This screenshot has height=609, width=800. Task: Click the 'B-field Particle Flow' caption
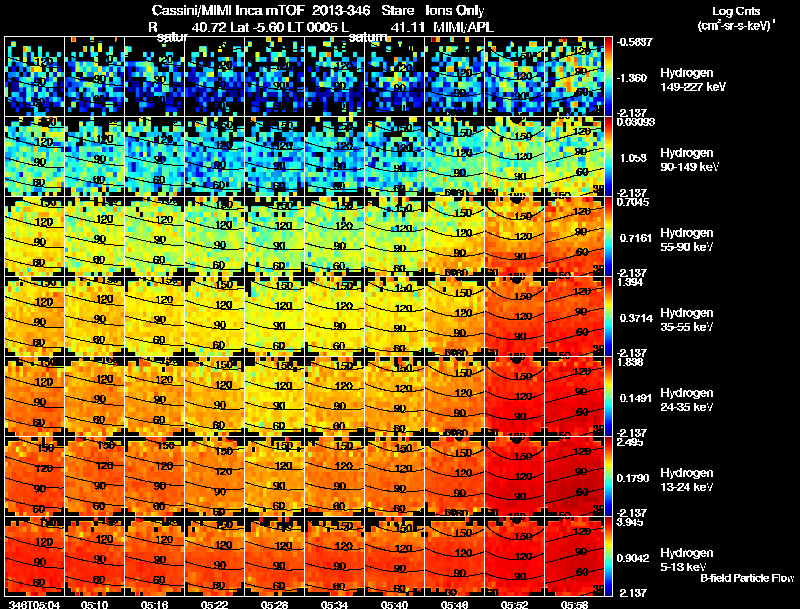coord(747,578)
